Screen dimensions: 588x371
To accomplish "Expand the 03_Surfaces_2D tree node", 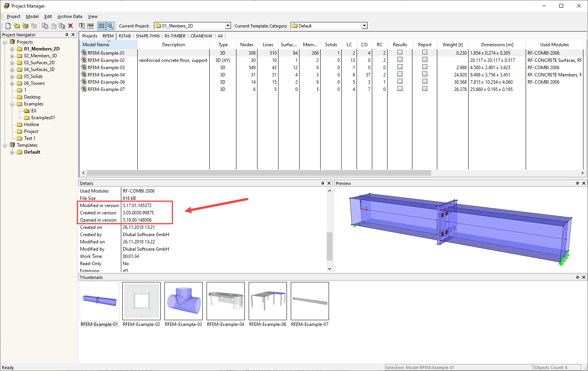I will pos(12,63).
